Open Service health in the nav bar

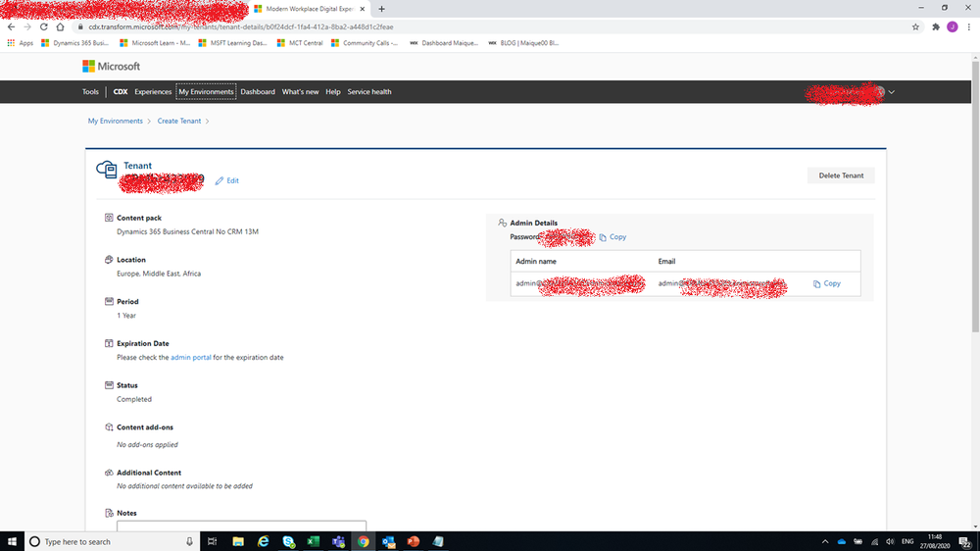(369, 92)
